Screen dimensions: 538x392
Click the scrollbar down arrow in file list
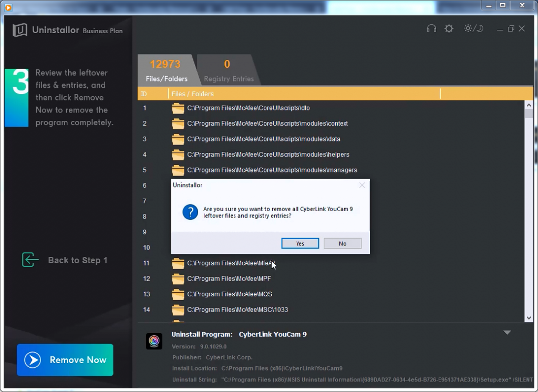click(529, 318)
